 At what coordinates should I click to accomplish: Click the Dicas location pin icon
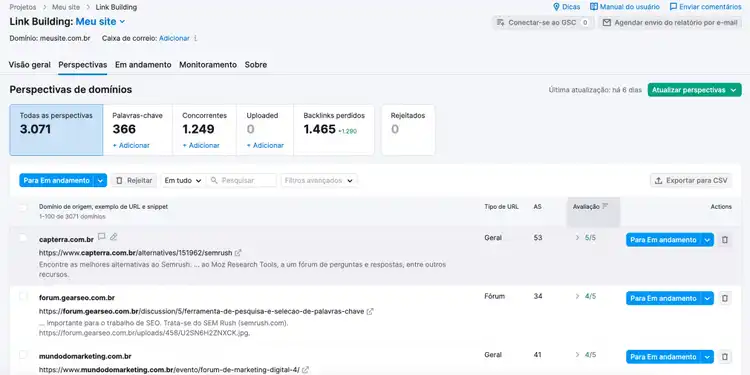point(556,7)
